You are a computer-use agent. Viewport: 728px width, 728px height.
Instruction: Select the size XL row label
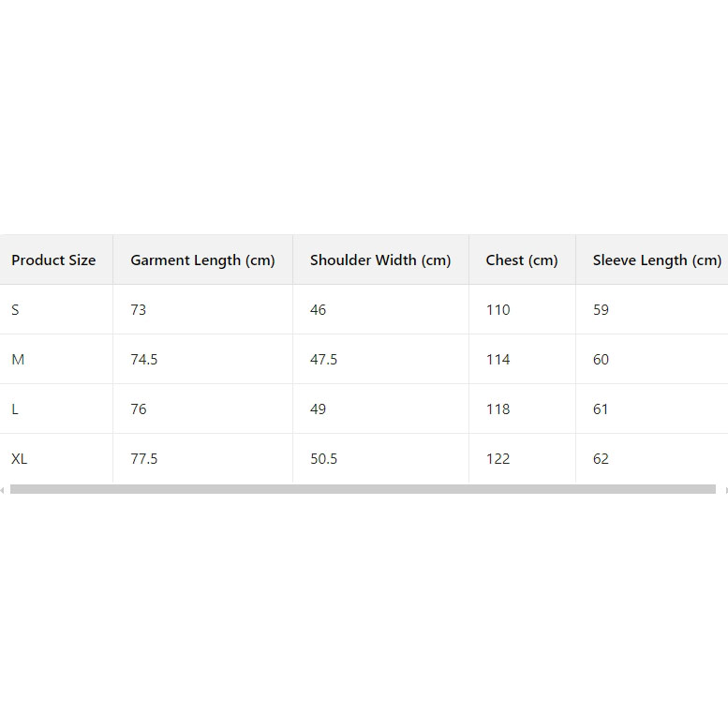tap(20, 459)
